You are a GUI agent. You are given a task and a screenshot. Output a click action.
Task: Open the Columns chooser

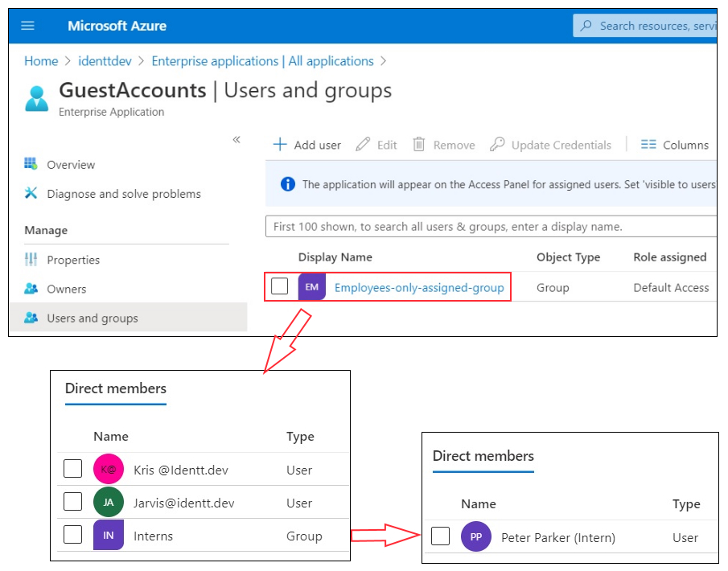[x=675, y=145]
